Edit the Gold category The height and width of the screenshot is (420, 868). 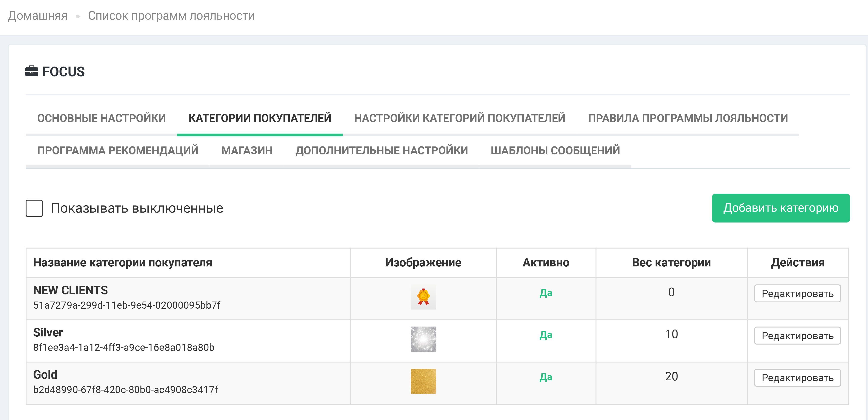797,378
